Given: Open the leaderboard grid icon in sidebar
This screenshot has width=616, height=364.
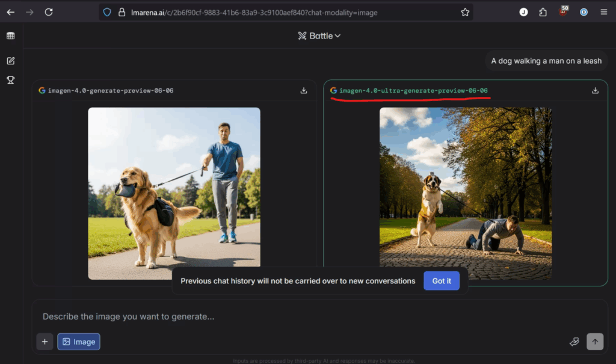Looking at the screenshot, I should (x=10, y=35).
